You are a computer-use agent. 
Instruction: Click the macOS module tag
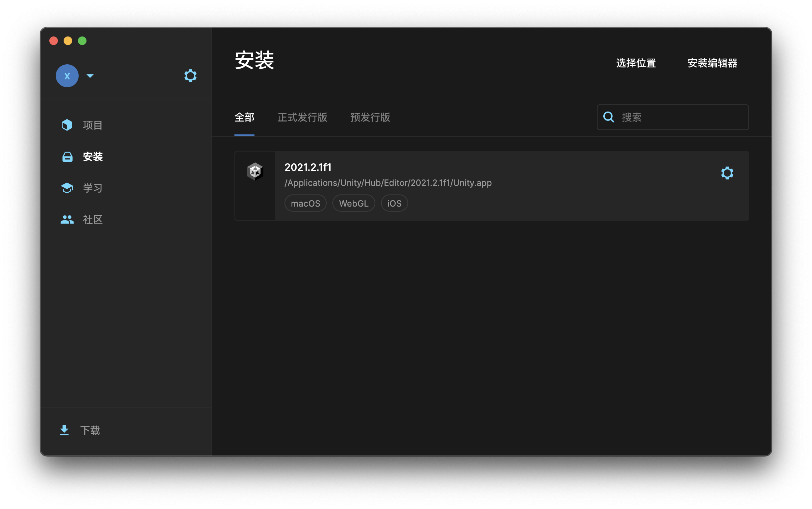[306, 203]
